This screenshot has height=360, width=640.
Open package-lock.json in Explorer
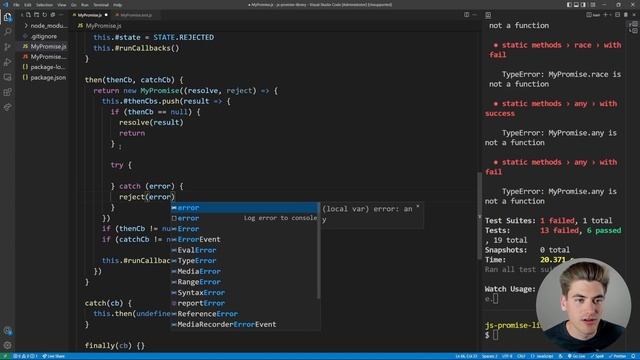(45, 67)
